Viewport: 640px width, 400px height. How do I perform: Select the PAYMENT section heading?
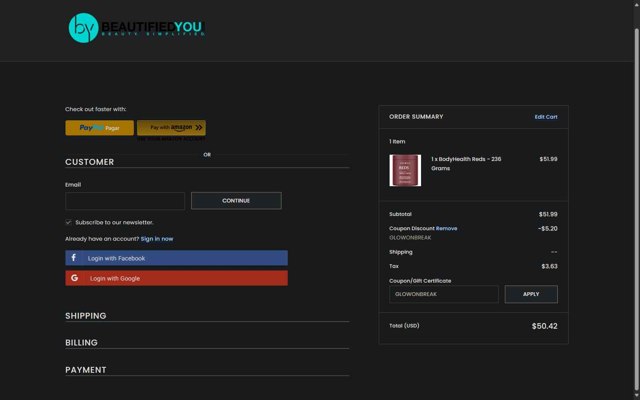click(x=86, y=370)
